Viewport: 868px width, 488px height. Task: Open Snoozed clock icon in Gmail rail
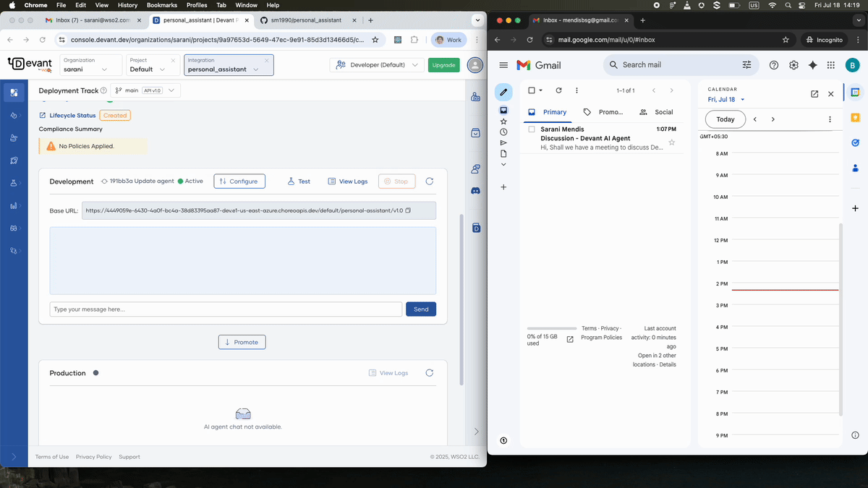[x=503, y=132]
